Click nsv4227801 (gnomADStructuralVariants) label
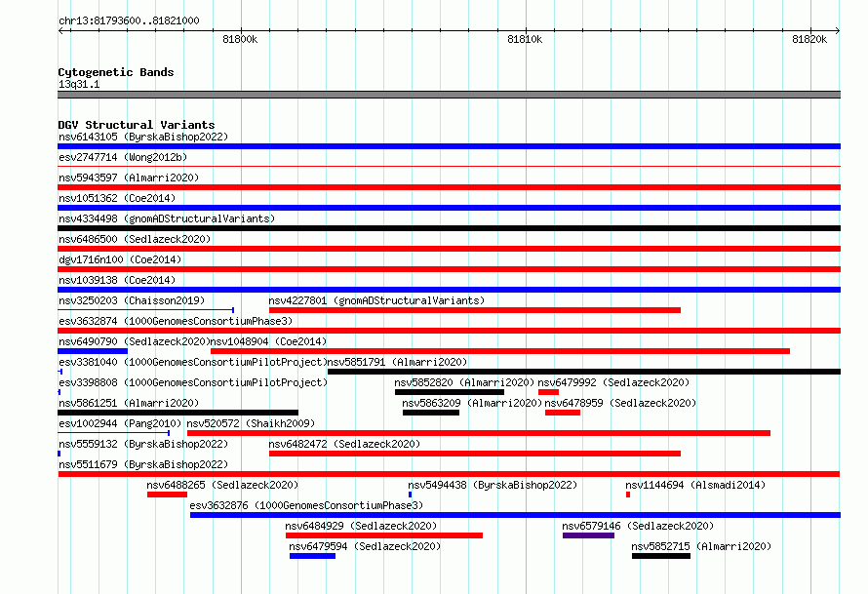Image resolution: width=868 pixels, height=594 pixels. [376, 300]
